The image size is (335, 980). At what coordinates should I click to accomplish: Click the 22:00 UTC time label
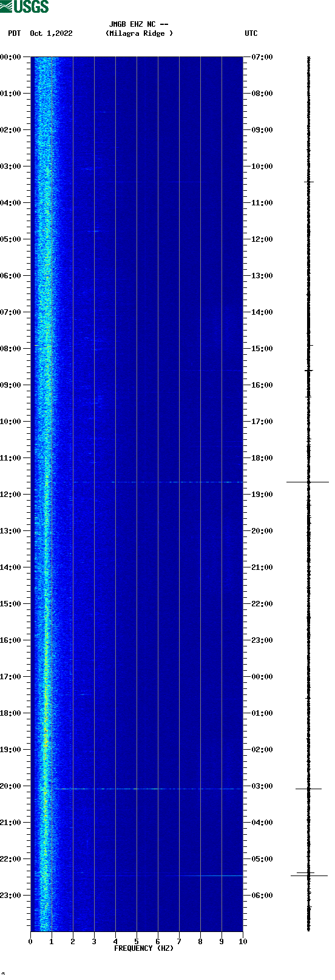pos(262,604)
